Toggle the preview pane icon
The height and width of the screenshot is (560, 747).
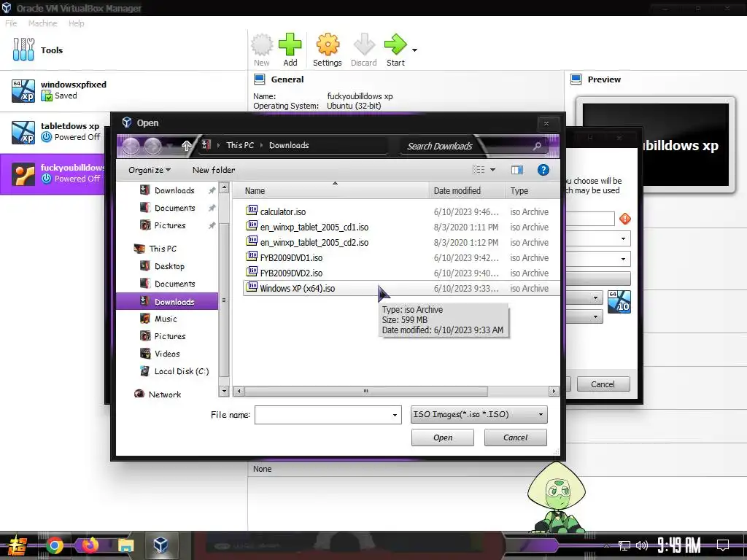coord(517,170)
